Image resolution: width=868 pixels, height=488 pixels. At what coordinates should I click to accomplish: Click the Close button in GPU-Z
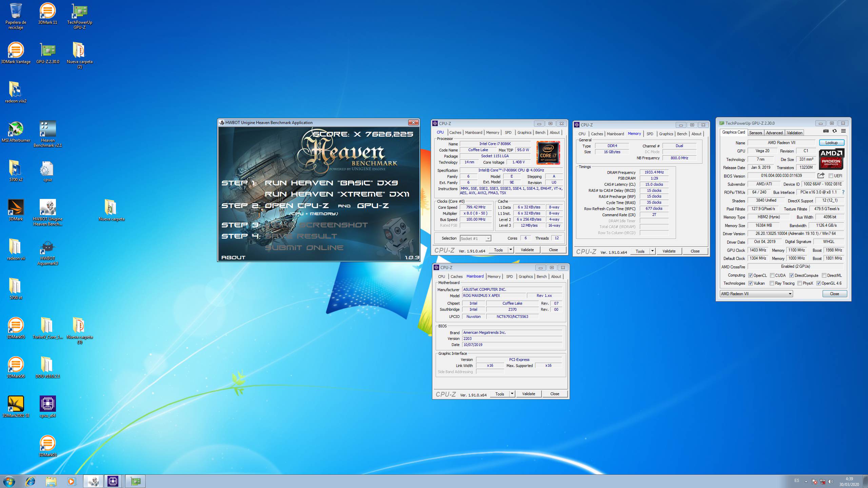point(834,294)
